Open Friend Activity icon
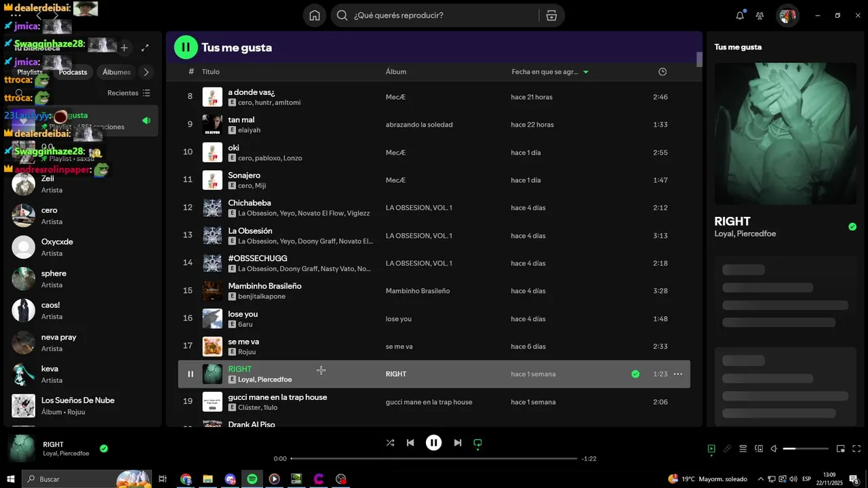Screen dimensions: 868x488 click(760, 16)
